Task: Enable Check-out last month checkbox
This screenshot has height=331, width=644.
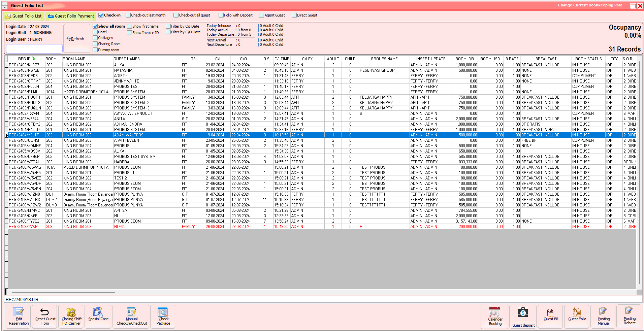Action: pos(128,15)
